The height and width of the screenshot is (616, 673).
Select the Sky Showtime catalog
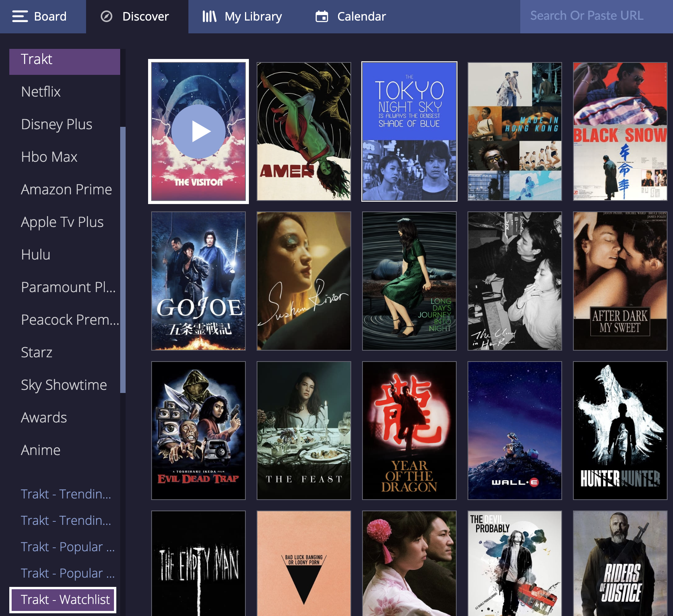tap(65, 385)
